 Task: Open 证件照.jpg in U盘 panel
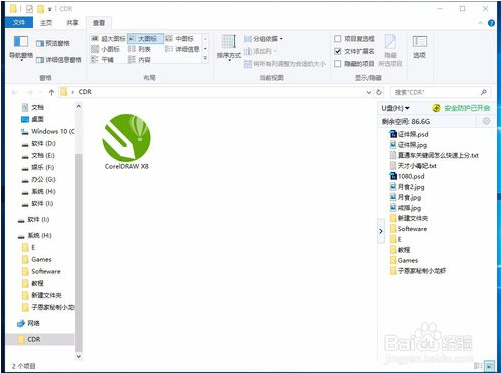(x=408, y=145)
